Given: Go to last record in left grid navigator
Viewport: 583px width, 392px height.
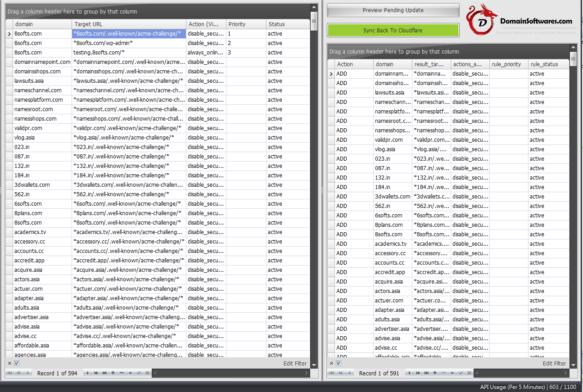Looking at the screenshot, I should tap(104, 373).
